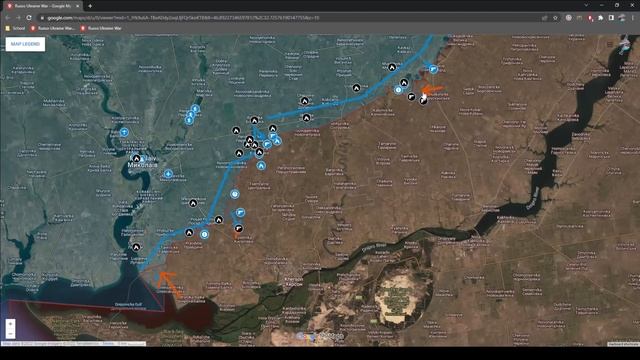Image resolution: width=640 pixels, height=360 pixels.
Task: Open the Terms link in map attribution
Action: pyautogui.click(x=108, y=344)
